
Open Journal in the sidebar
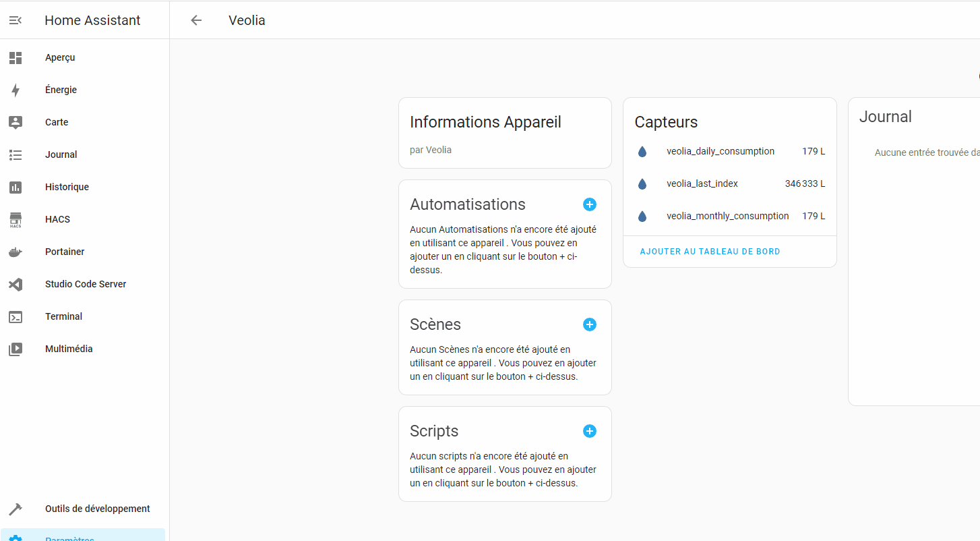coord(83,155)
